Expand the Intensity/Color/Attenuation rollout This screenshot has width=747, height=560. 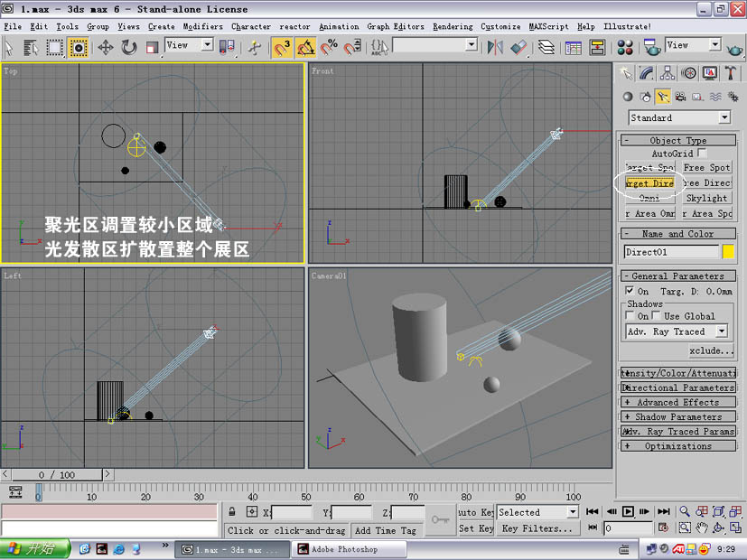[x=678, y=373]
